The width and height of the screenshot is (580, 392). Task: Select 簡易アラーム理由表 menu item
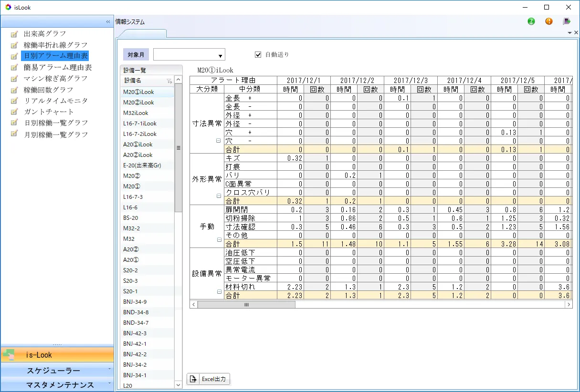point(57,68)
